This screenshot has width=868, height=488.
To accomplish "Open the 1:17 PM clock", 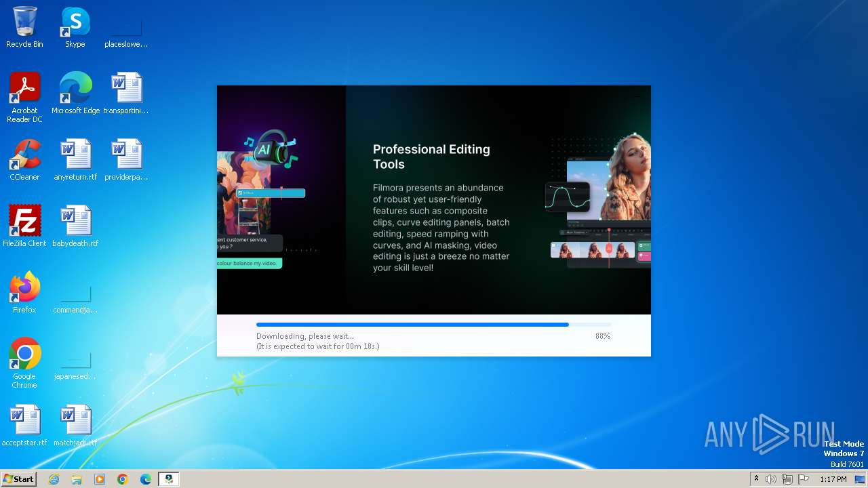I will (833, 479).
